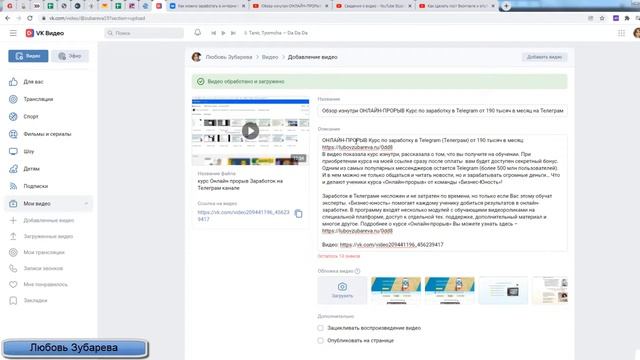Click the Загрузить cover upload tile
Viewport: 640px width, 360px height.
(x=342, y=290)
